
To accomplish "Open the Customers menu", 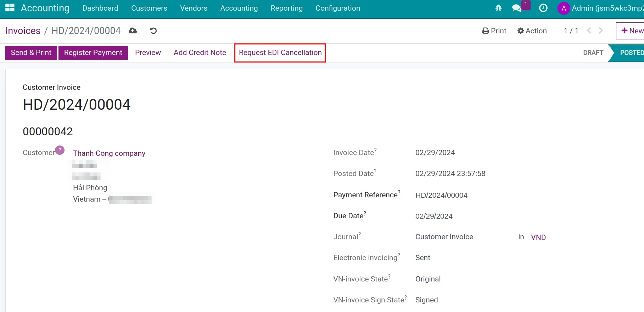I will (x=149, y=8).
